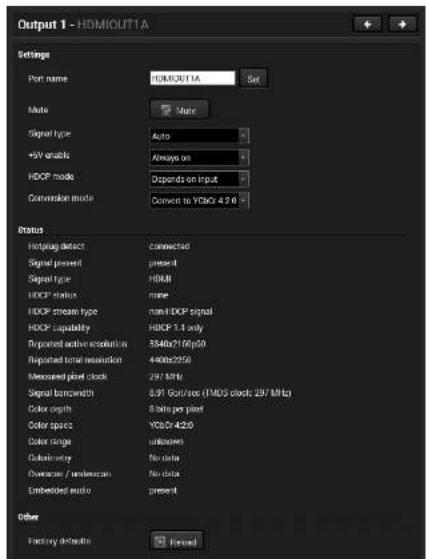Select the Colorimetry 'No data' value

164,458
